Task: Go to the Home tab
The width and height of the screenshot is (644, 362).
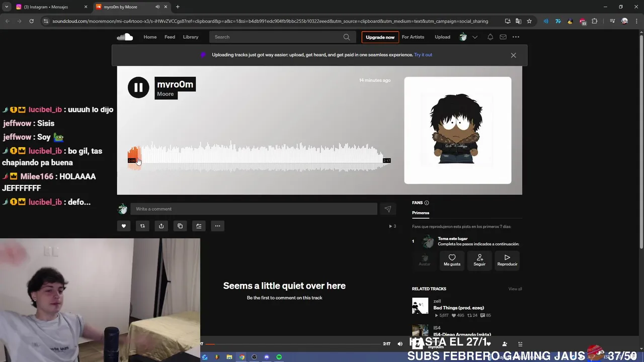Action: click(x=150, y=37)
